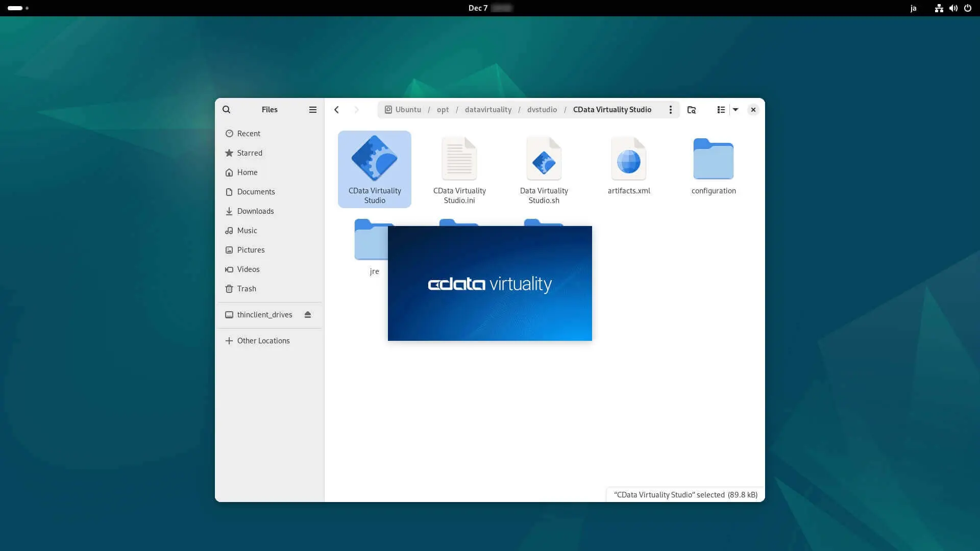Open the jre folder
This screenshot has height=551, width=980.
tap(370, 242)
